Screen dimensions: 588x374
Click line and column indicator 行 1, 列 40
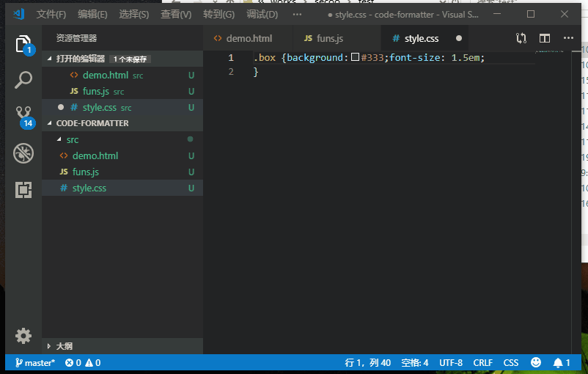click(x=367, y=363)
